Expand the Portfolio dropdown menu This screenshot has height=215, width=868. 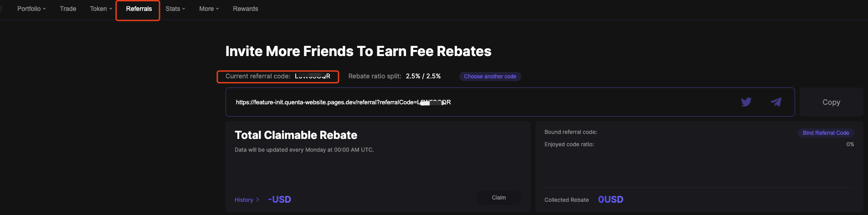(x=31, y=9)
